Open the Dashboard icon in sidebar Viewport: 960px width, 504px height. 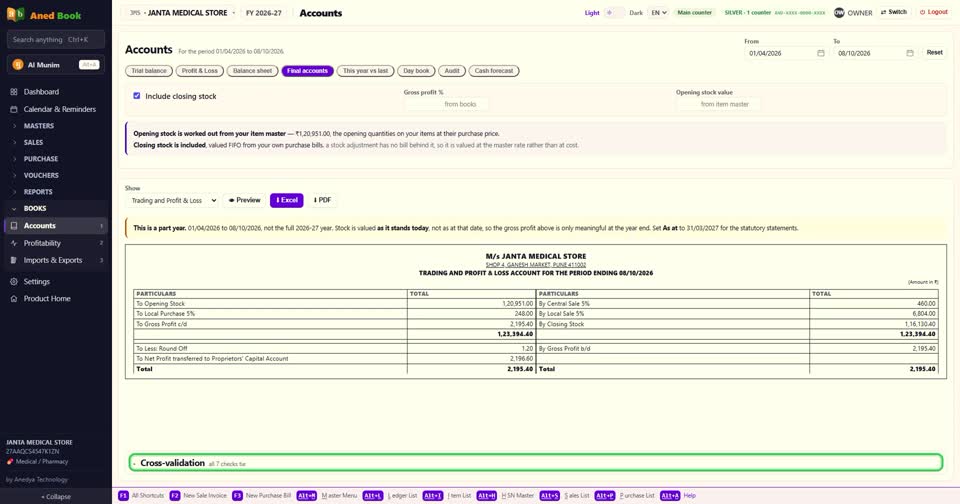pos(13,92)
